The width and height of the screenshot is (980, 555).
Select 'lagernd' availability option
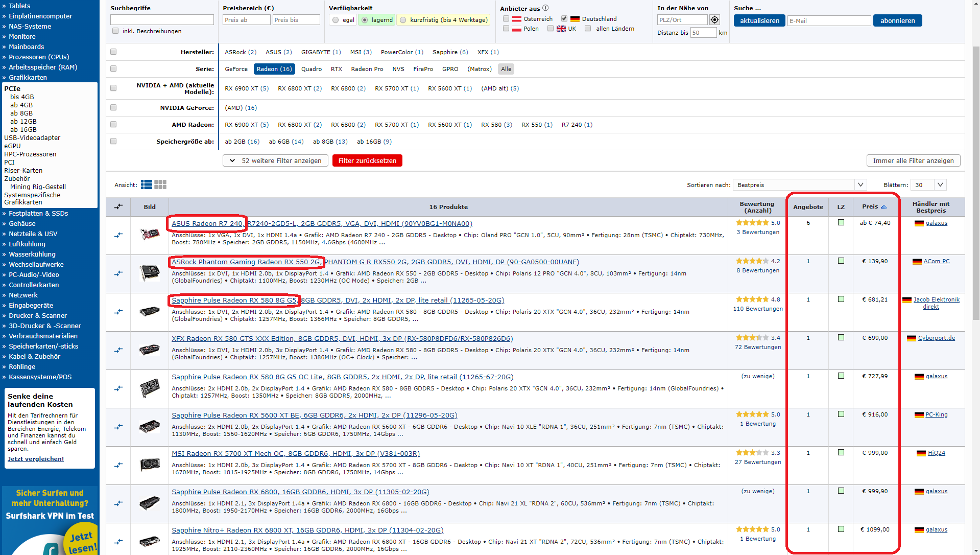(x=365, y=20)
